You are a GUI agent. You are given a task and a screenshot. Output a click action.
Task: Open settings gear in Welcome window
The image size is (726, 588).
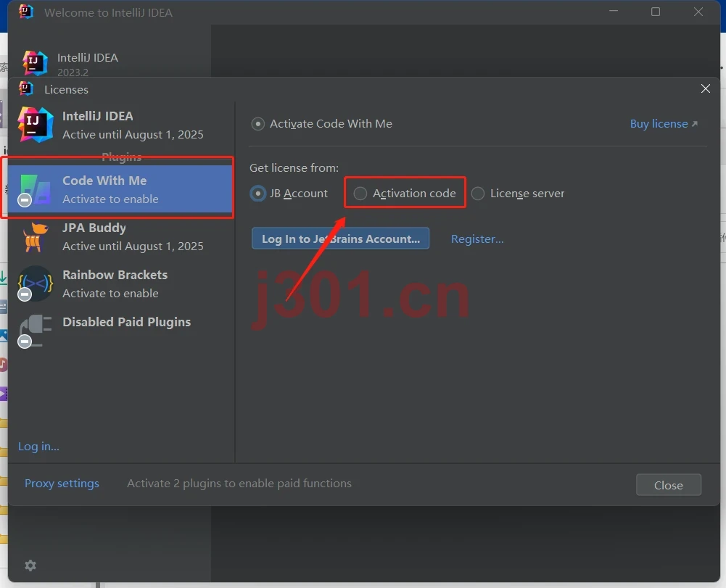[30, 566]
